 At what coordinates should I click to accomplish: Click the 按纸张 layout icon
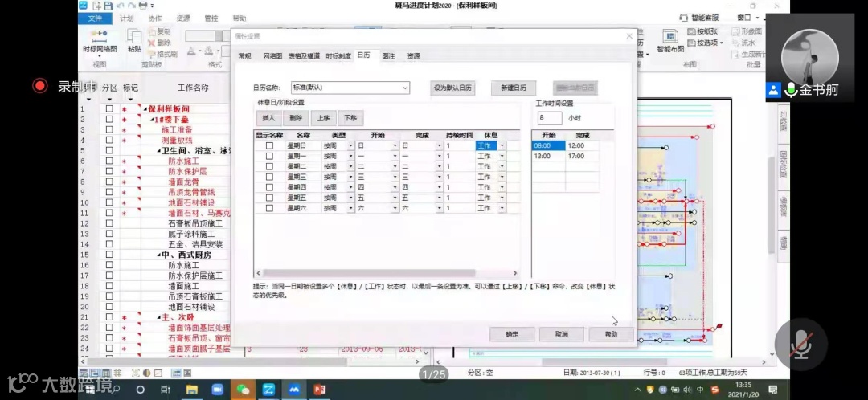pyautogui.click(x=691, y=31)
